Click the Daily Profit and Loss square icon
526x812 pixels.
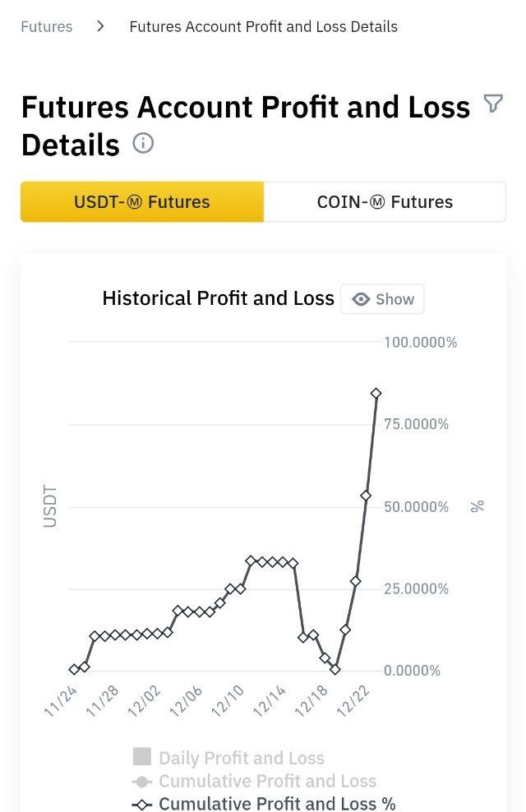pyautogui.click(x=142, y=757)
